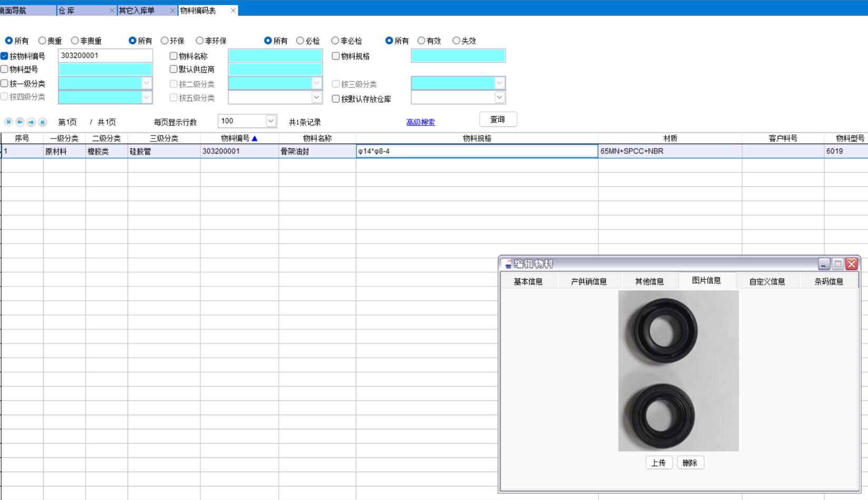Screen dimensions: 868x500
Task: Uncheck the 按物料编号 checkbox
Action: point(5,56)
